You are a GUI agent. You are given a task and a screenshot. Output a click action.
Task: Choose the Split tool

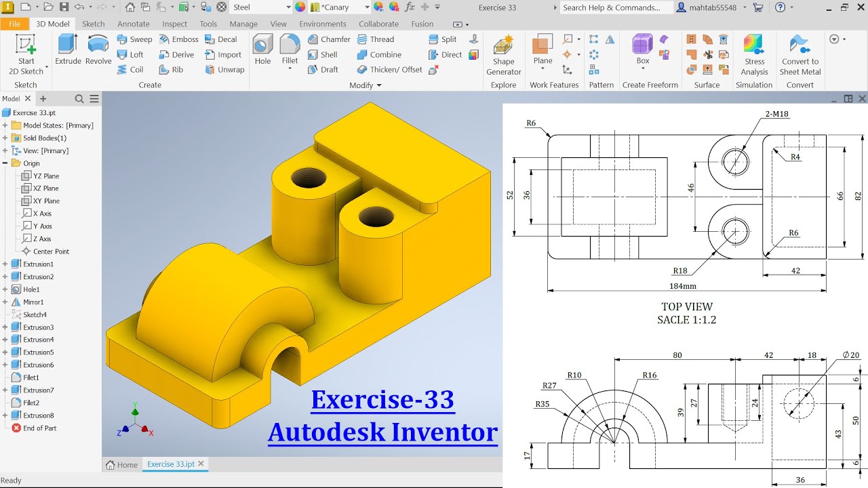point(442,39)
